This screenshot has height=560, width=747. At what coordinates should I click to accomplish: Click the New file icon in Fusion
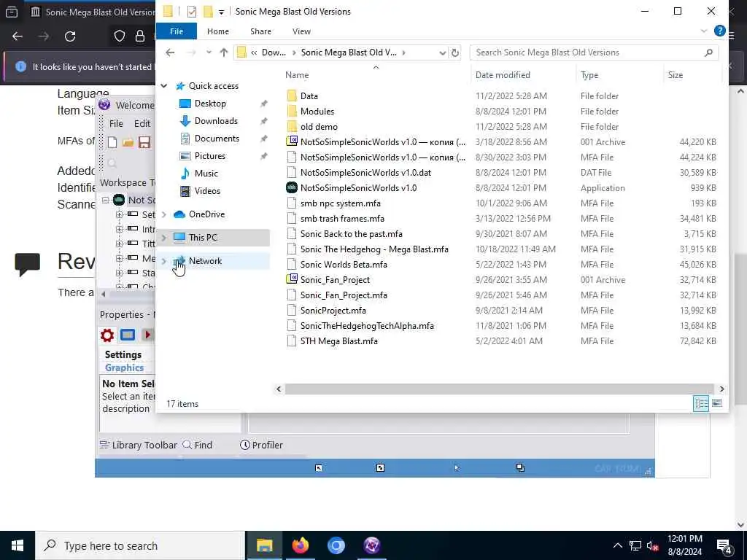112,142
